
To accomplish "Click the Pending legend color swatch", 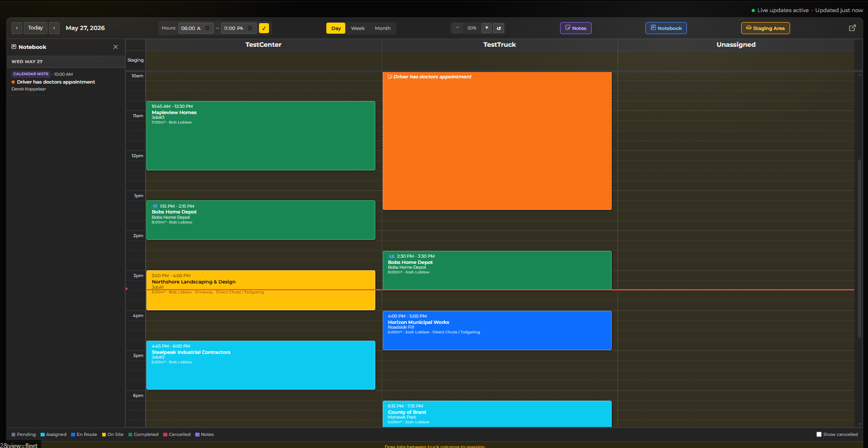I will (x=14, y=434).
